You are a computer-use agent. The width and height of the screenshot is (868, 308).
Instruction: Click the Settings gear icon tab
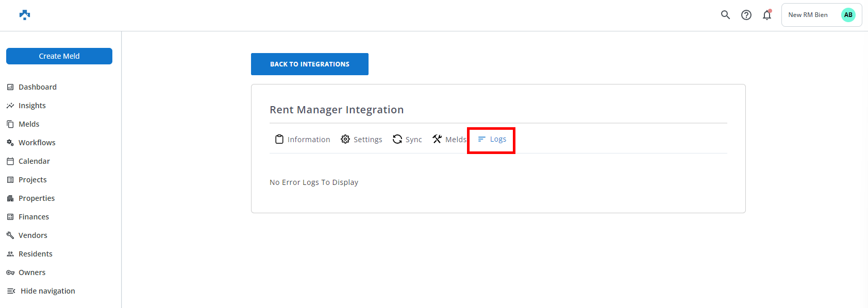click(345, 139)
